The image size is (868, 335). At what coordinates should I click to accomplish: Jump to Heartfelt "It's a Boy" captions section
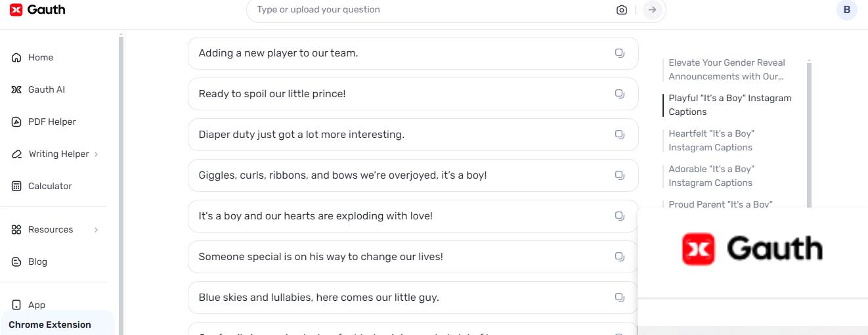coord(710,141)
